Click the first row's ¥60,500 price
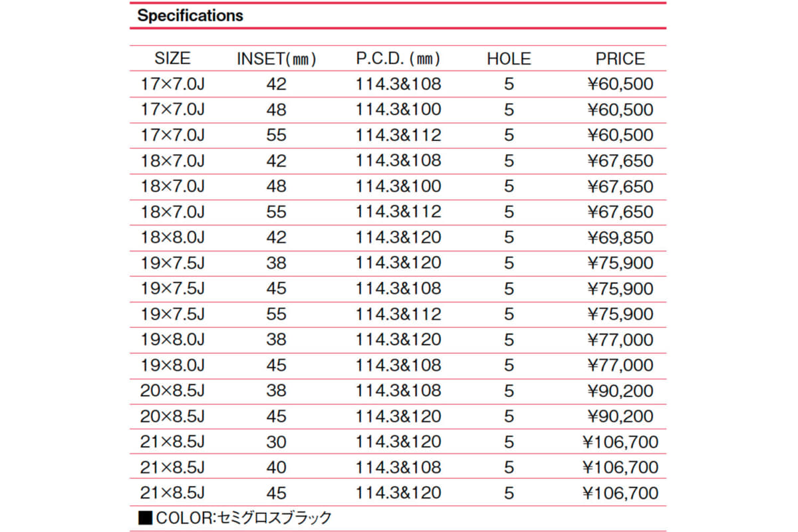 tap(620, 84)
